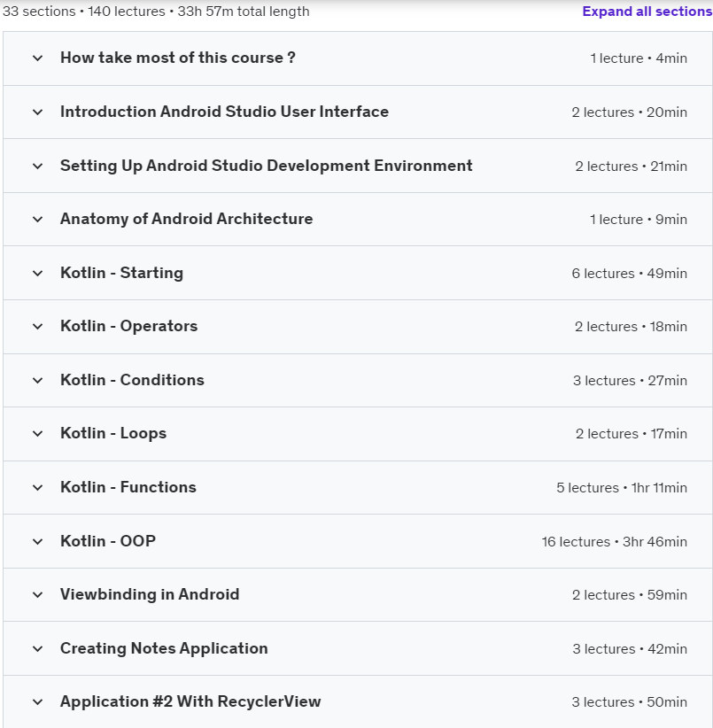Expand chevron beside Introduction Android Studio User Interface
This screenshot has height=728, width=713.
(37, 112)
